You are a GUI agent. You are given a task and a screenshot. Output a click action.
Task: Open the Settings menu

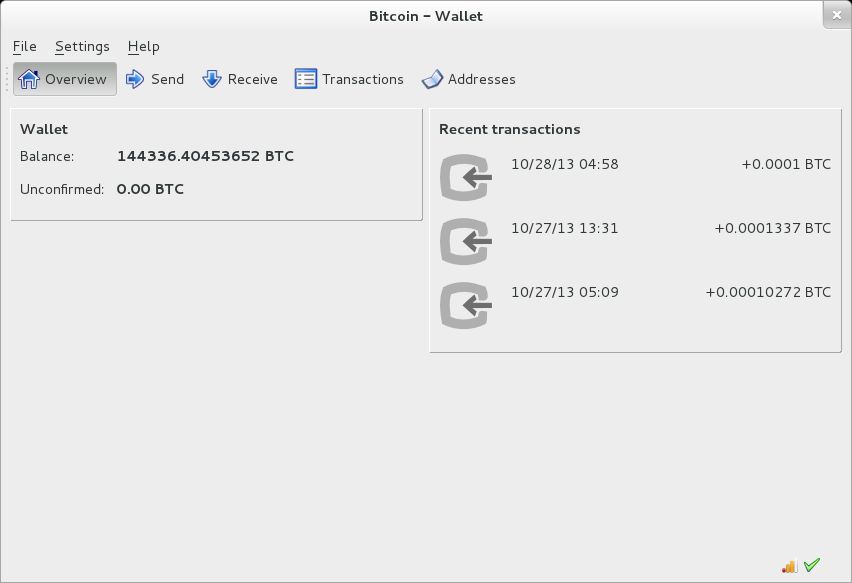pos(82,47)
